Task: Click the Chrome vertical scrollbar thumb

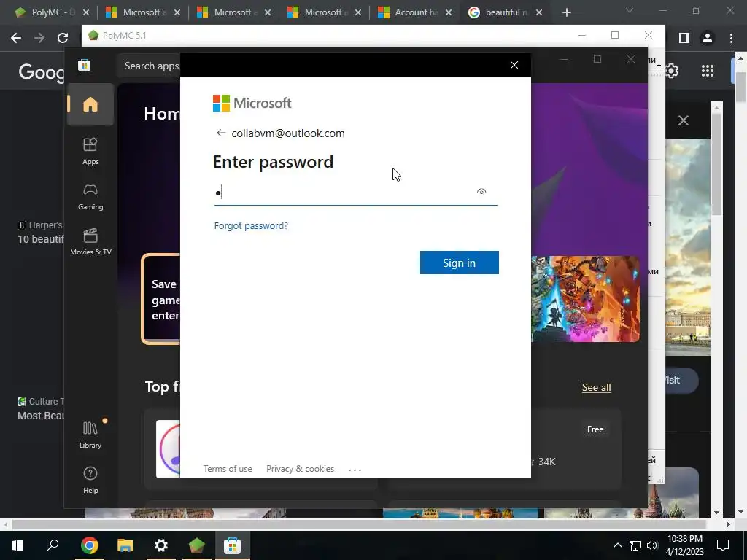Action: tap(741, 87)
